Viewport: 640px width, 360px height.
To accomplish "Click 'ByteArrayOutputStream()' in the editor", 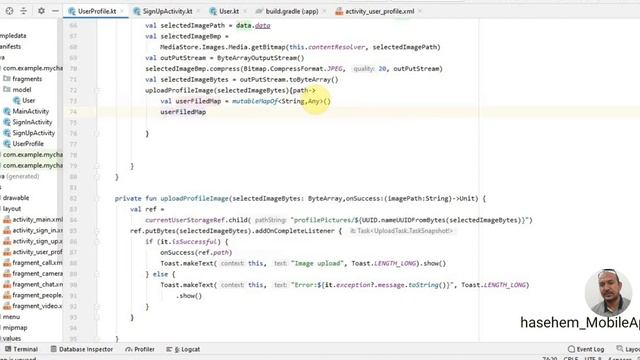I will tap(260, 58).
